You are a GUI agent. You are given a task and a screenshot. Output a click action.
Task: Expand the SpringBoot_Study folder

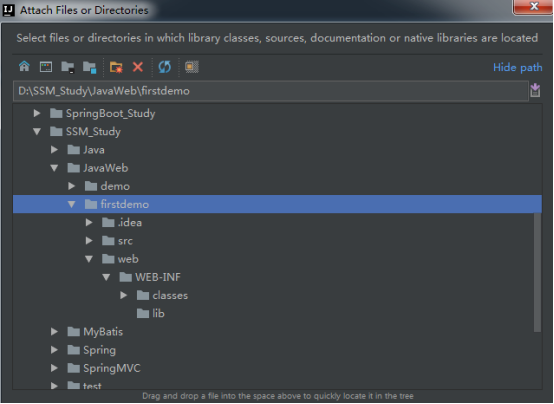(36, 113)
